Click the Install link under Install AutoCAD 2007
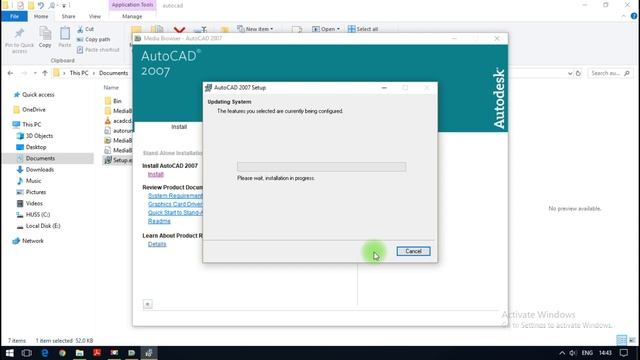This screenshot has width=640, height=360. (x=156, y=174)
